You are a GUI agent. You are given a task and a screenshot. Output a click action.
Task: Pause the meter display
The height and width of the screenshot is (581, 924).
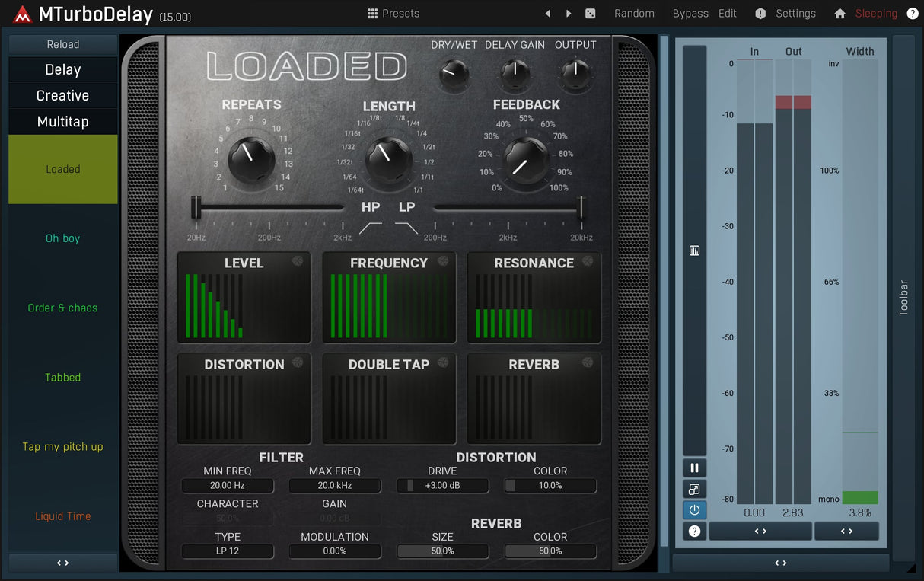coord(694,468)
